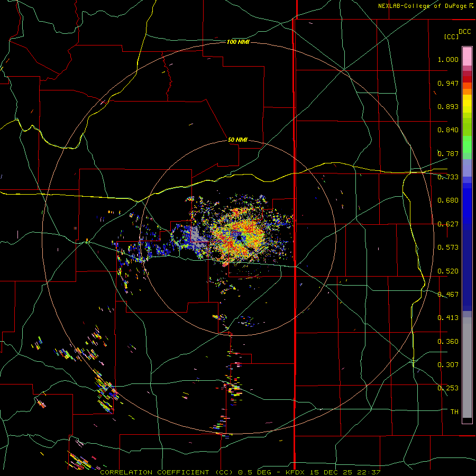Click the TH threshold label
This screenshot has height=476, width=476.
pos(454,412)
